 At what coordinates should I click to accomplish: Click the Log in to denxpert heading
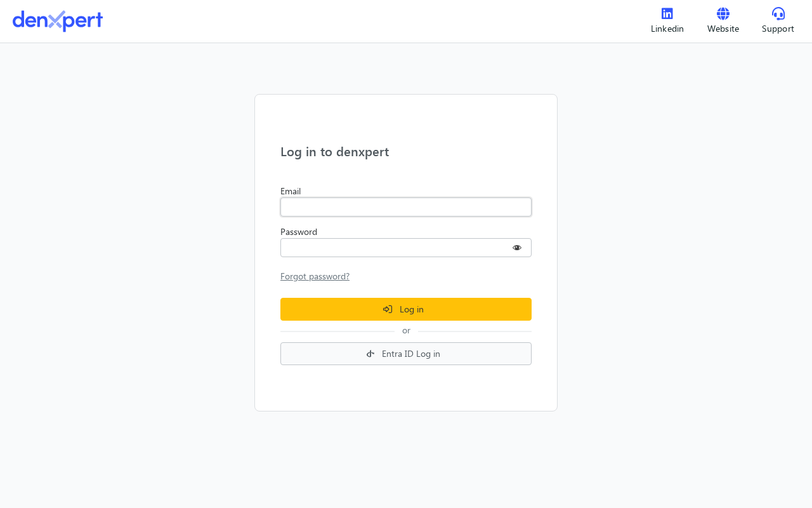[334, 152]
